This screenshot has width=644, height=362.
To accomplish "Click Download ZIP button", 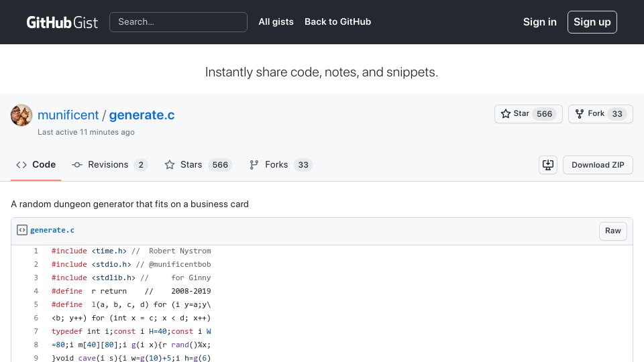I will pyautogui.click(x=598, y=165).
